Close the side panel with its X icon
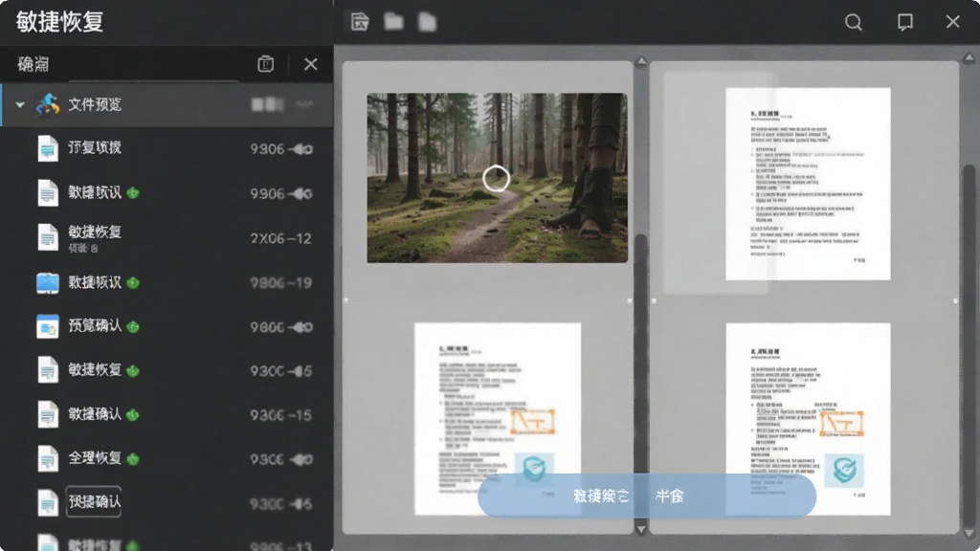Image resolution: width=980 pixels, height=551 pixels. [311, 64]
